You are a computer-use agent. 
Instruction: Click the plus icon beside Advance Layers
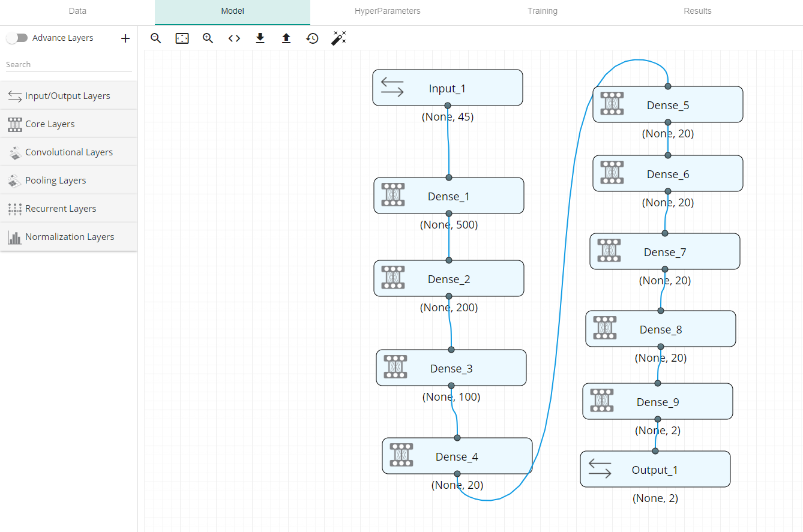(125, 38)
